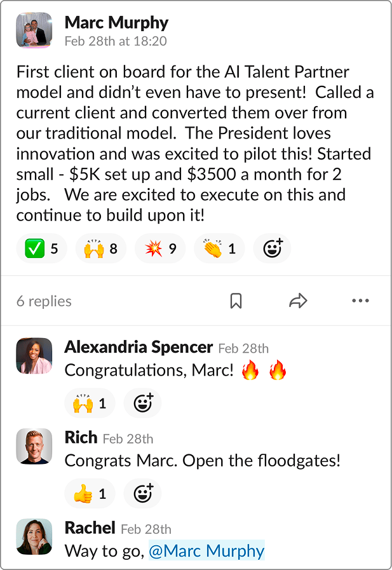Open Alexandria Spencer's avatar
The width and height of the screenshot is (392, 570).
[34, 355]
